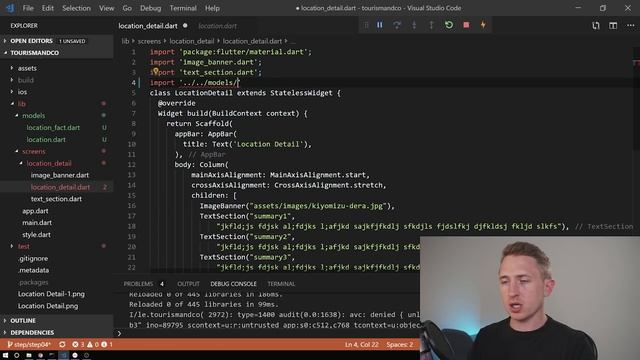640x360 pixels.
Task: Open style.dart file
Action: [x=36, y=234]
